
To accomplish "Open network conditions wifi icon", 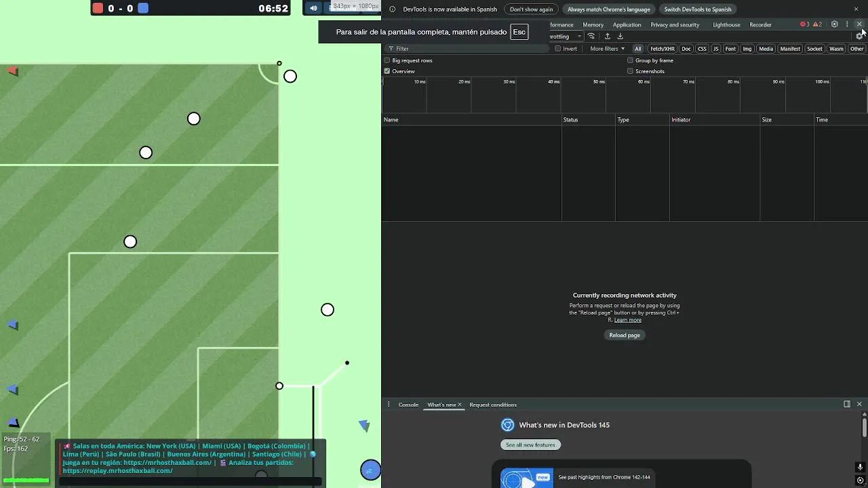I will click(x=591, y=37).
